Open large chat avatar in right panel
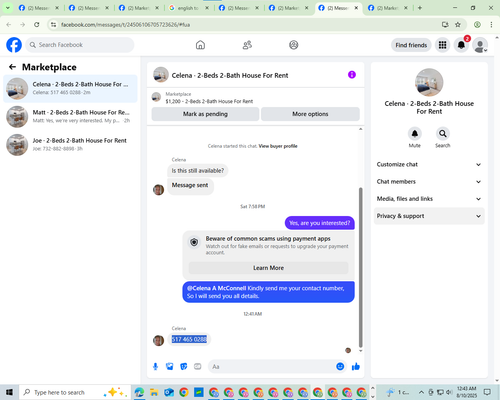This screenshot has width=500, height=400. coord(429,83)
